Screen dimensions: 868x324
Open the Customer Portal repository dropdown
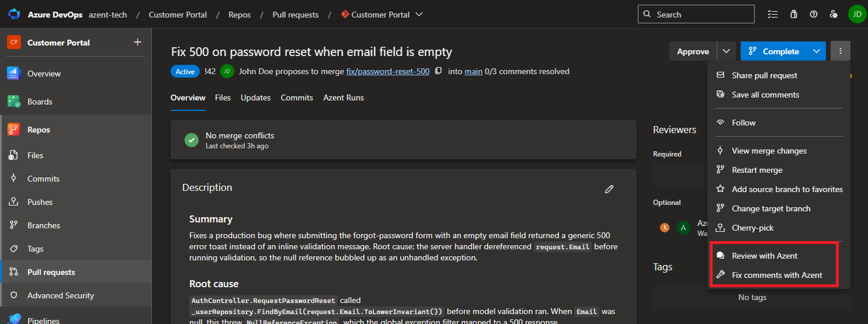point(382,15)
